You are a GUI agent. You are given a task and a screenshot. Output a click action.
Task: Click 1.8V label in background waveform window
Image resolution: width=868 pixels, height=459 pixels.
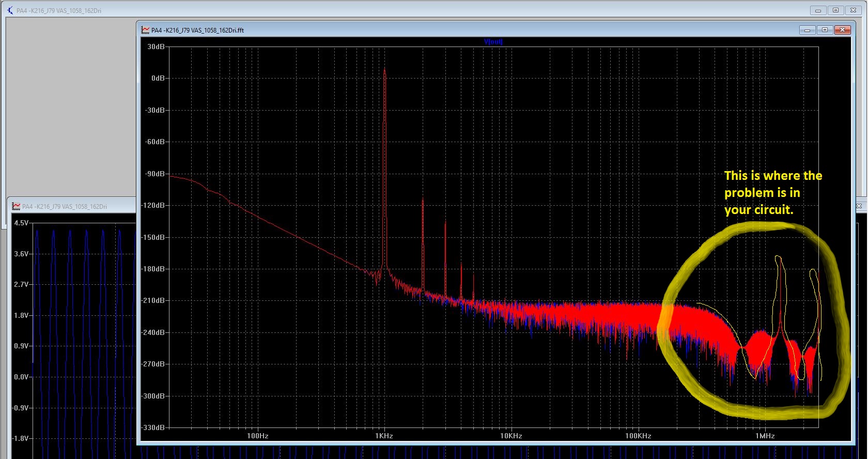[21, 315]
